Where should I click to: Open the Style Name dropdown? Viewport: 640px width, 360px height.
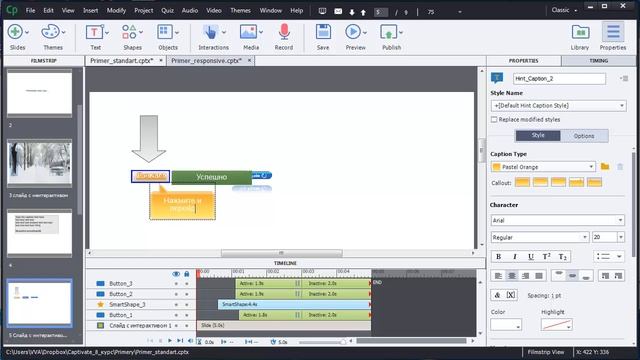point(558,106)
